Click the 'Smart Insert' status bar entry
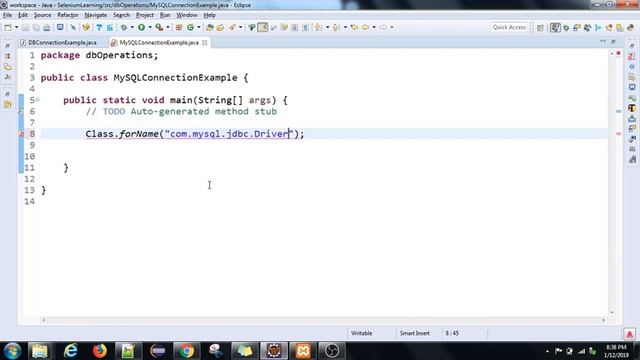Screen dimensions: 640x360 click(414, 333)
